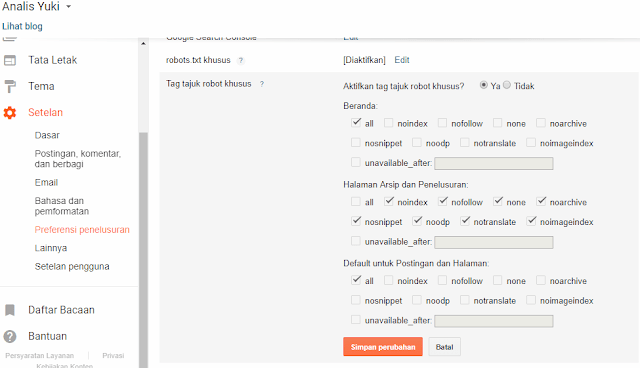The image size is (640, 368).
Task: Check Default Postingan nosnippet checkbox
Action: point(356,300)
